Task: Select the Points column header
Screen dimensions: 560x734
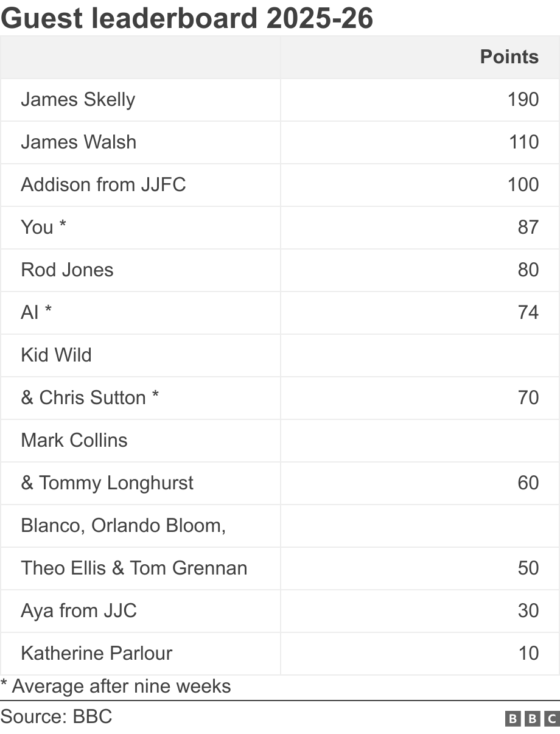Action: click(x=509, y=57)
